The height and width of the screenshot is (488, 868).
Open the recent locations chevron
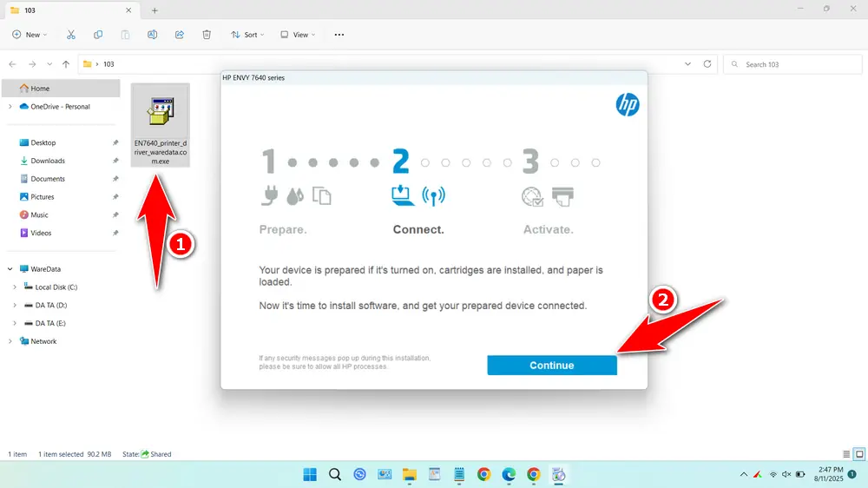click(x=49, y=64)
